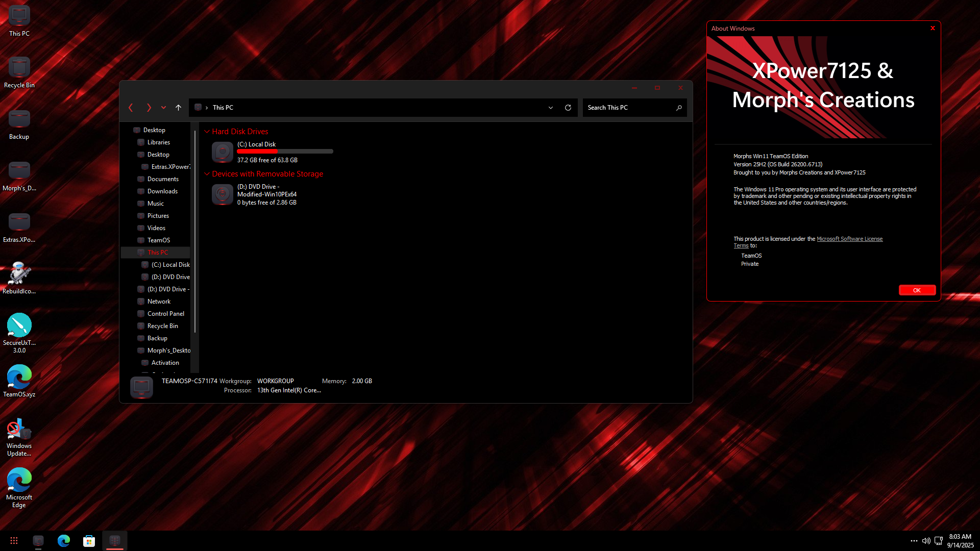Viewport: 980px width, 551px height.
Task: Open the This PC desktop icon
Action: 19,21
